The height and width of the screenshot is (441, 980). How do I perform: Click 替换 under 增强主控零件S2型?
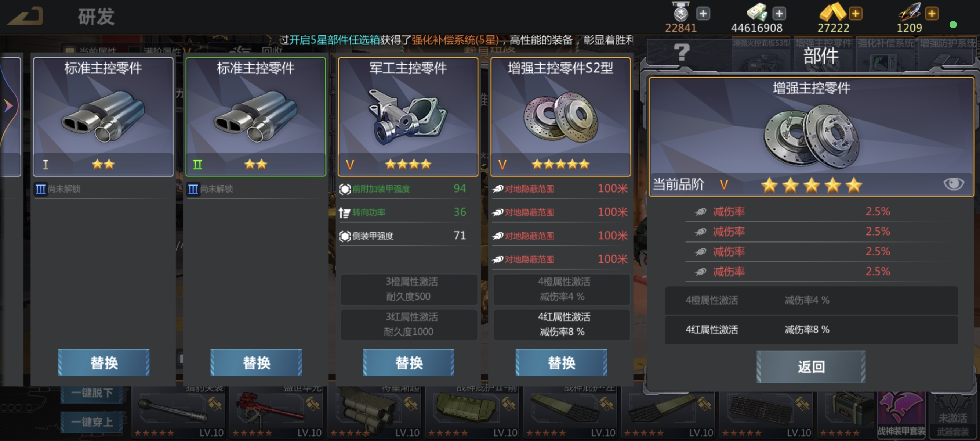click(x=561, y=363)
